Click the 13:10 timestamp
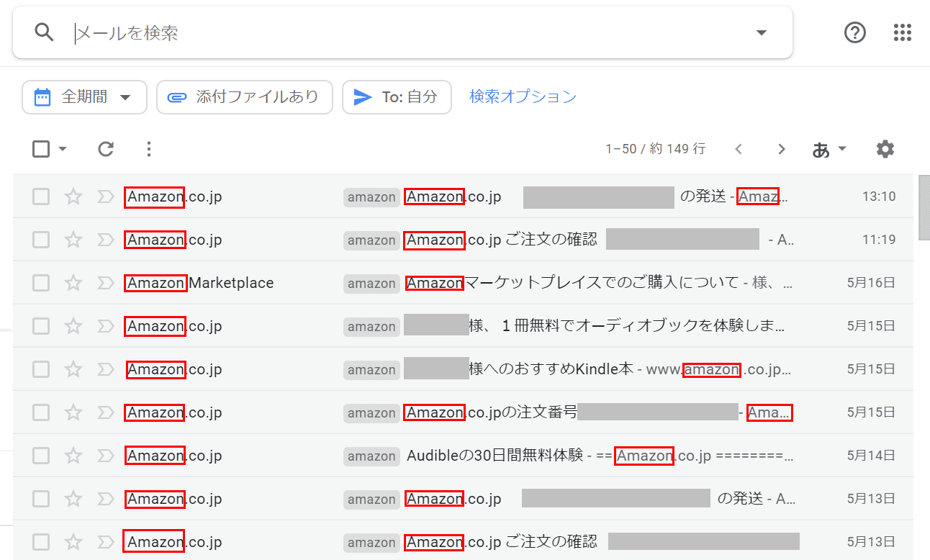Viewport: 930px width, 560px height. point(879,197)
